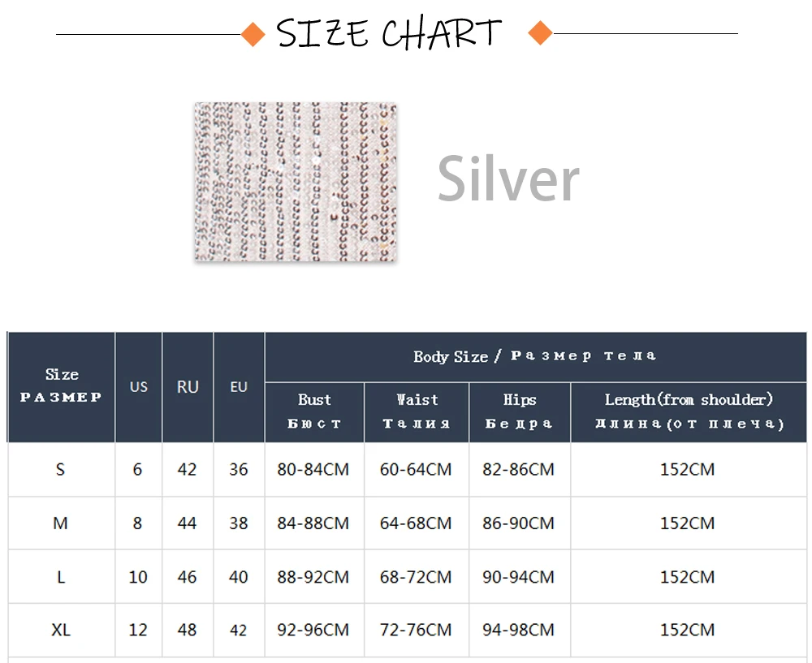Click the US column header
The height and width of the screenshot is (663, 812).
click(138, 387)
